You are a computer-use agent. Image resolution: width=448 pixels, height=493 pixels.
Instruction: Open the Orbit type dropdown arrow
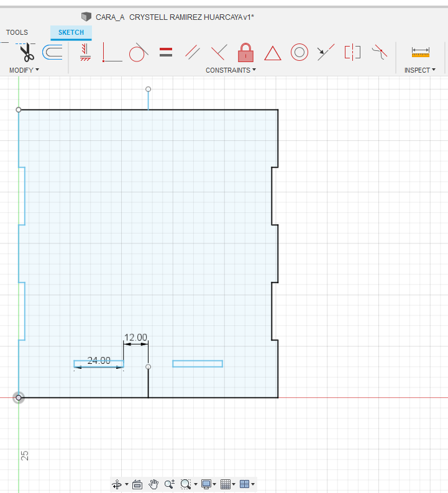click(x=127, y=484)
